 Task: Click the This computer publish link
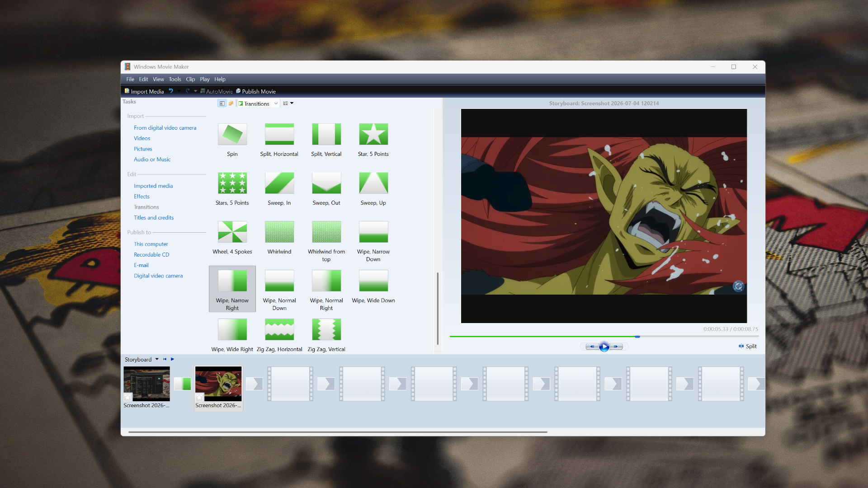click(x=151, y=244)
